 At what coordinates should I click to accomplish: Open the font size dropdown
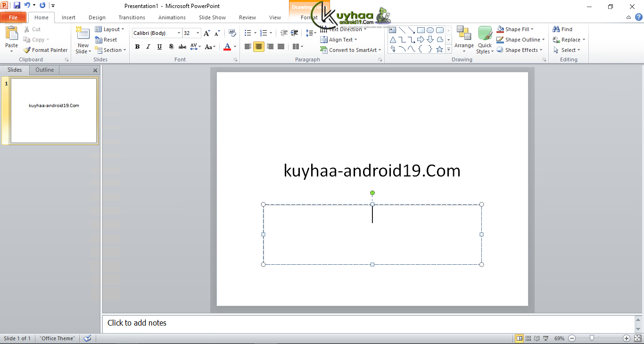pos(198,33)
